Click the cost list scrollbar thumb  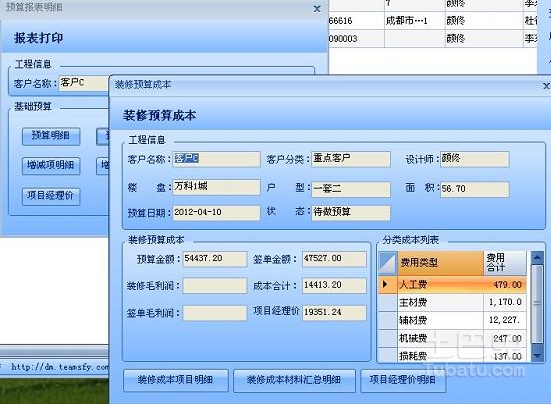pyautogui.click(x=537, y=304)
